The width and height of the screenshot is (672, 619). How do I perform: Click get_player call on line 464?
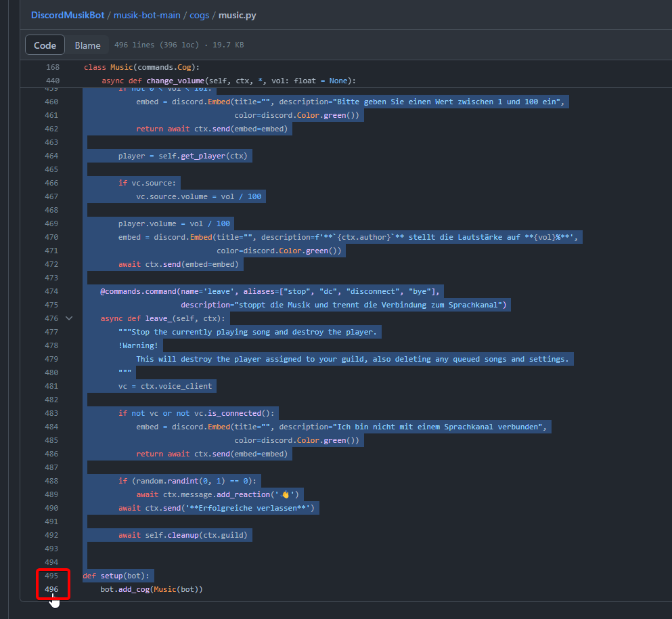click(203, 156)
